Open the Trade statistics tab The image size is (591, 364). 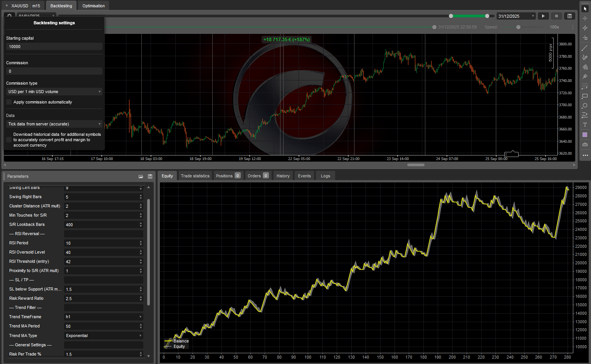coord(195,175)
